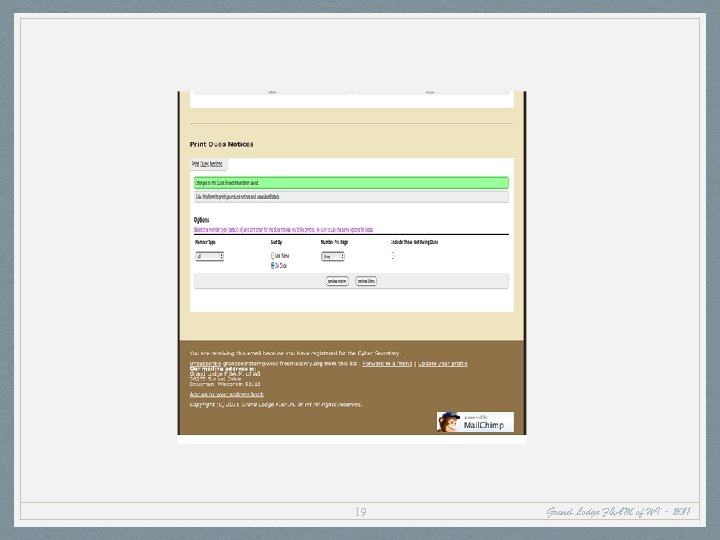Click the Add us to your address book link
Viewport: 720px width, 540px height.
click(x=227, y=394)
